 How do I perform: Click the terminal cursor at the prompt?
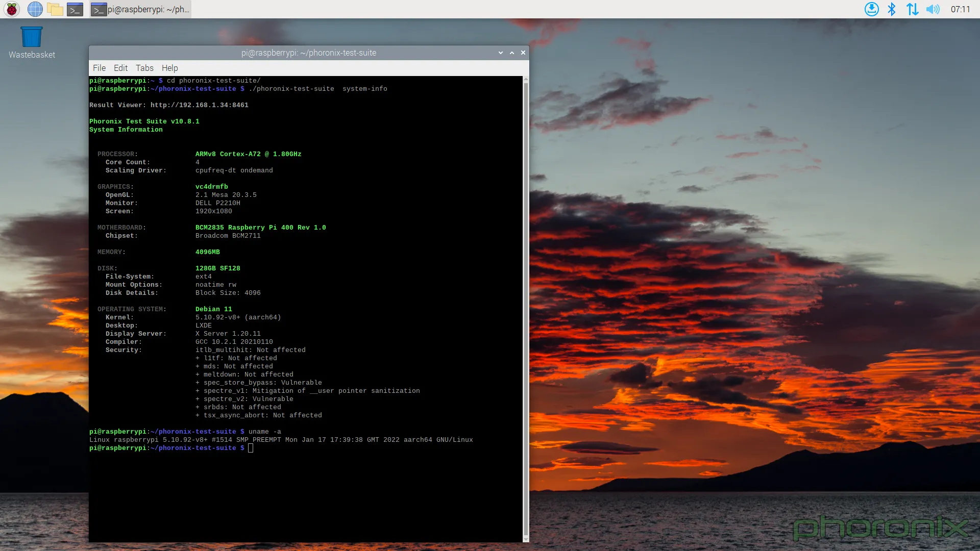tap(251, 448)
